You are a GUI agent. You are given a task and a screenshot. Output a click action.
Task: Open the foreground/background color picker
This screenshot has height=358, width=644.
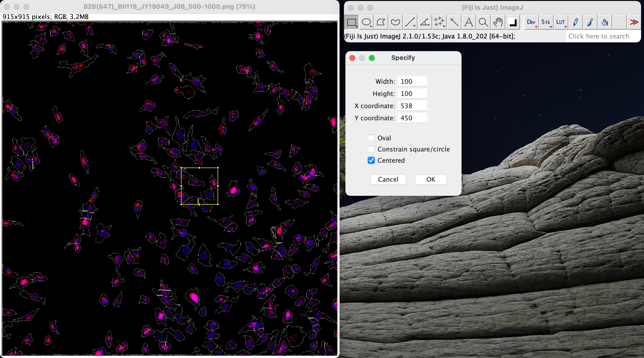tap(513, 22)
